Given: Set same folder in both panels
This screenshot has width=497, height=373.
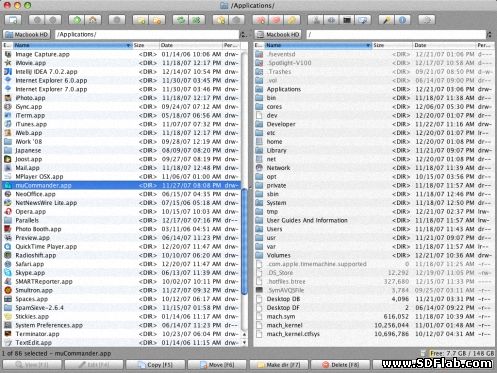Looking at the screenshot, I should 197,20.
